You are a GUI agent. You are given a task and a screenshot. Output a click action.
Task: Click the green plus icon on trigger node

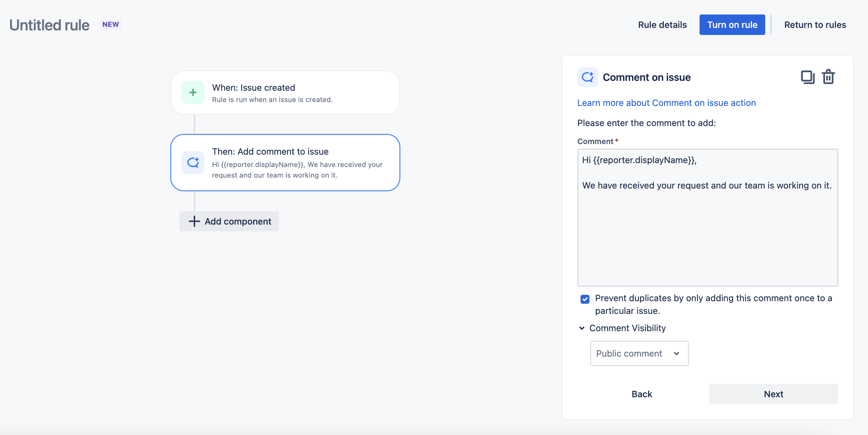[193, 92]
